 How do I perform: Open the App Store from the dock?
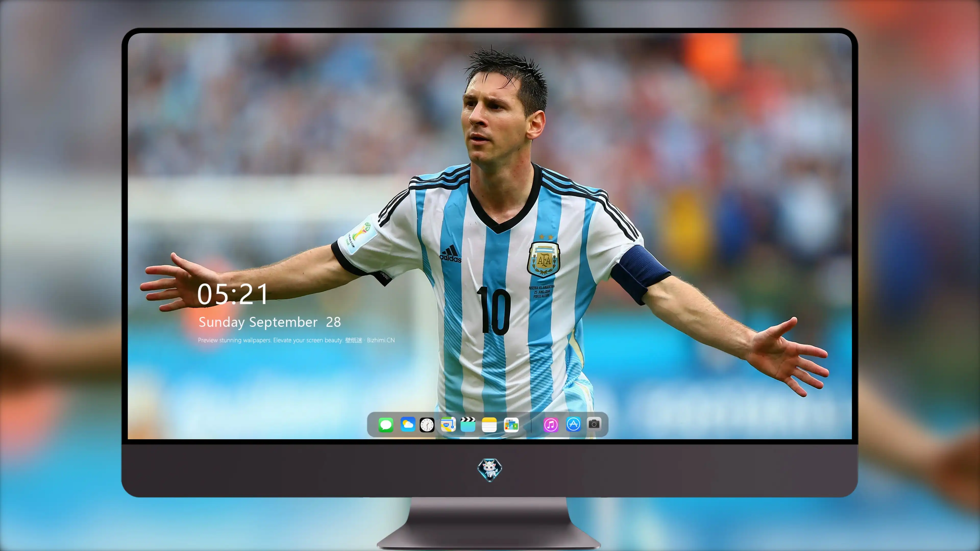coord(573,424)
